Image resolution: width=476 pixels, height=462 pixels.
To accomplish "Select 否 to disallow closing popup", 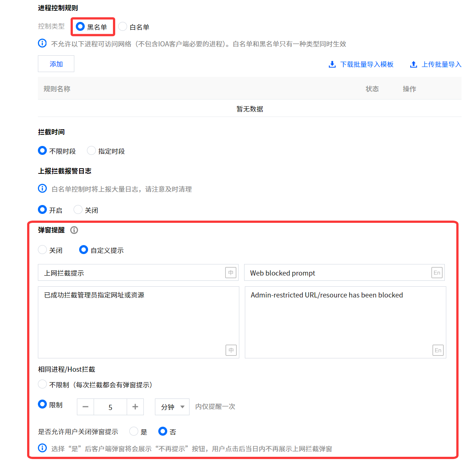I will [x=163, y=432].
